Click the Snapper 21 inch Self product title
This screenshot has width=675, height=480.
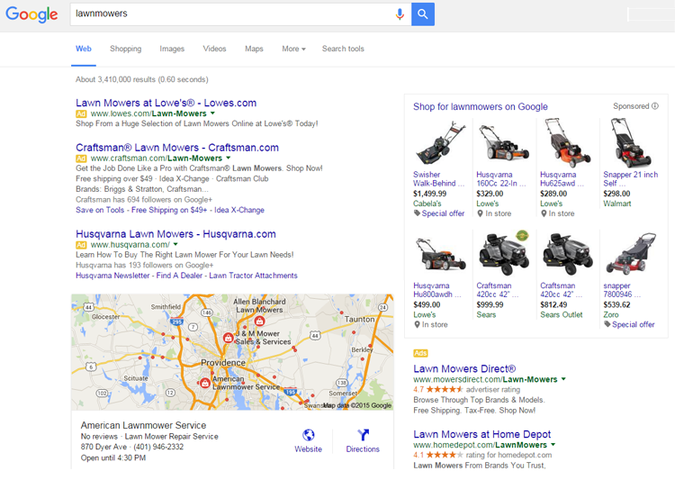[x=631, y=179]
